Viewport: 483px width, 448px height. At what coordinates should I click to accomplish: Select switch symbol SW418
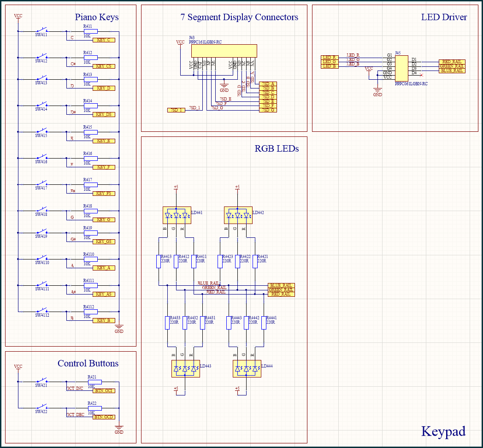click(41, 209)
